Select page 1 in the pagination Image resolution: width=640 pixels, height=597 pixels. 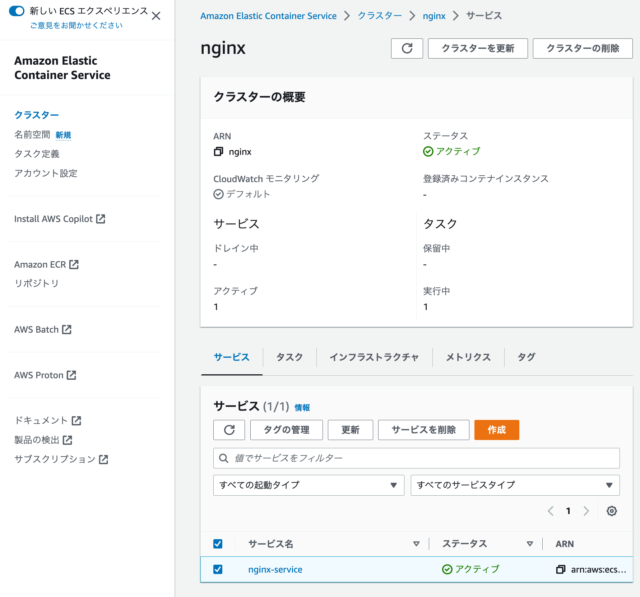[x=568, y=511]
